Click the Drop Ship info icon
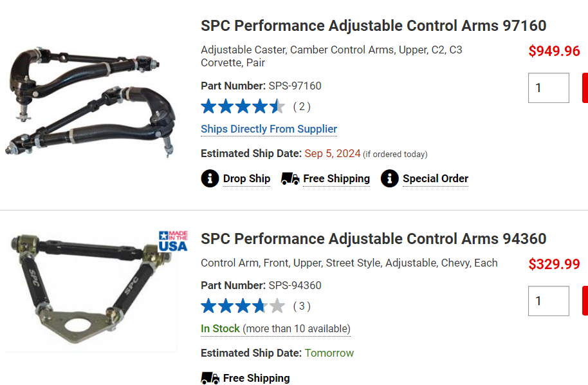588x385 pixels. (x=210, y=178)
